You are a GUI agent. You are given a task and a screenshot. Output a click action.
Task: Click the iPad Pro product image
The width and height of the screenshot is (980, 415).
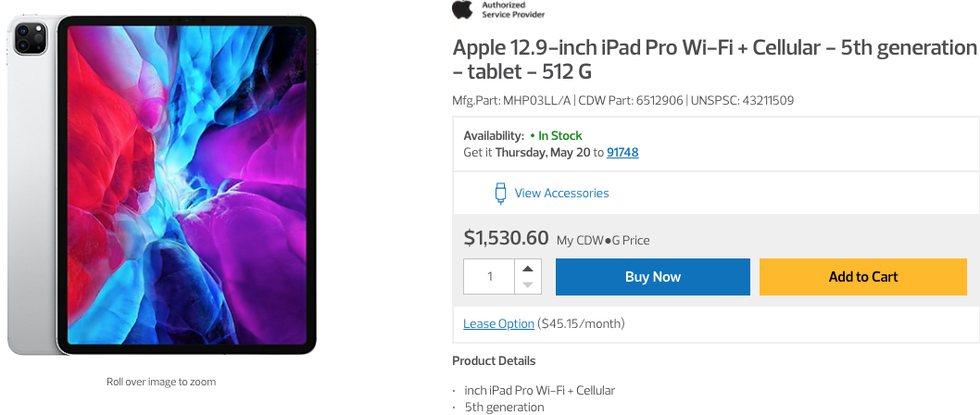pos(162,183)
